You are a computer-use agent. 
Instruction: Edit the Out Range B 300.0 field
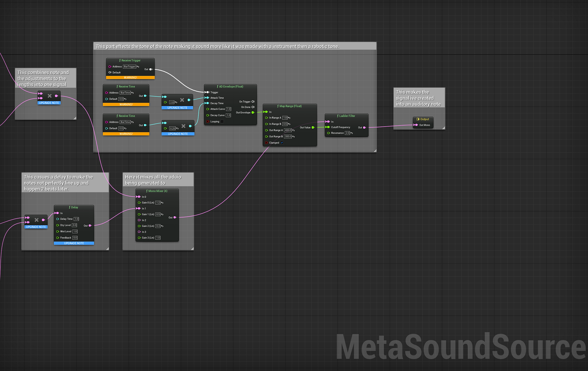click(288, 137)
